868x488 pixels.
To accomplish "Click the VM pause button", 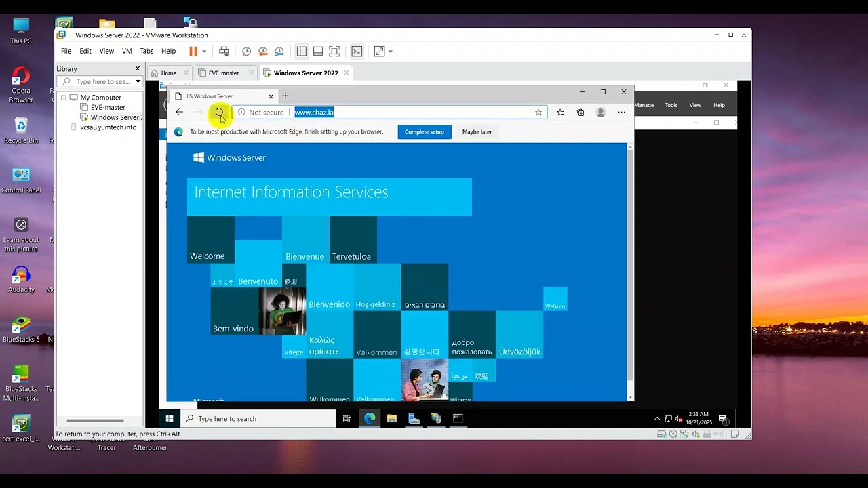I will tap(193, 52).
